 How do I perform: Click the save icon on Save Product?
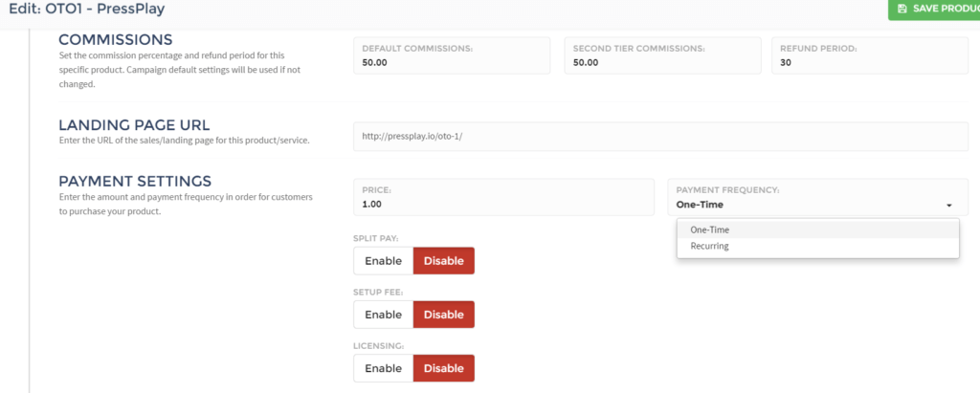(902, 9)
